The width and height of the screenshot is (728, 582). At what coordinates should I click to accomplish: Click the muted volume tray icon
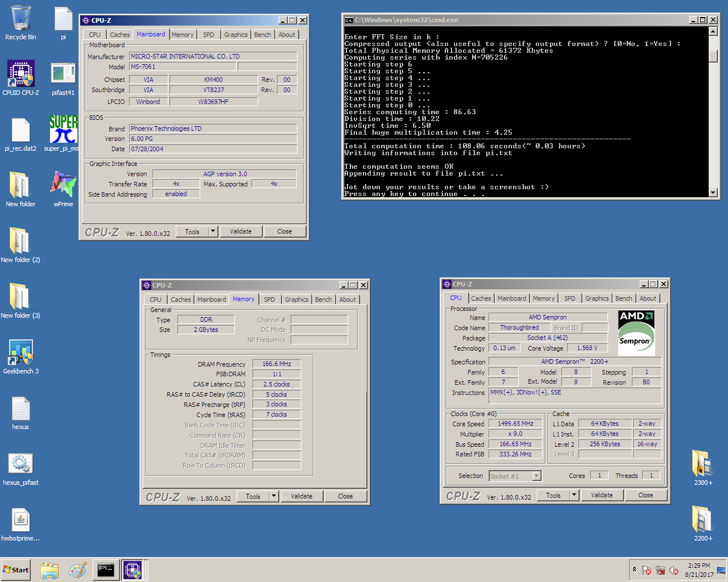pos(674,570)
